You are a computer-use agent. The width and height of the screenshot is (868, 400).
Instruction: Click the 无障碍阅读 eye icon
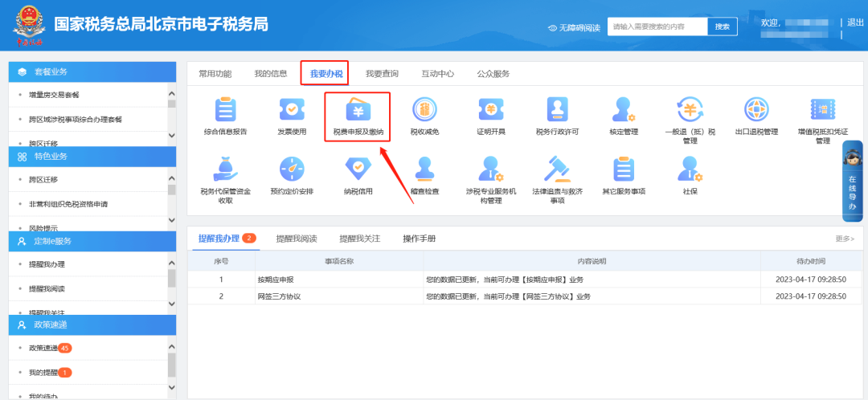552,27
